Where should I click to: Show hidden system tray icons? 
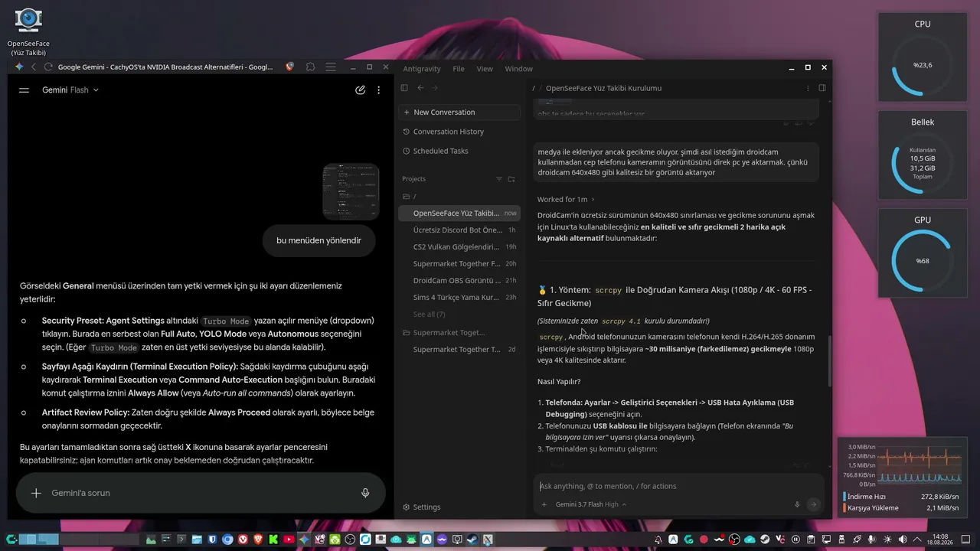coord(918,540)
